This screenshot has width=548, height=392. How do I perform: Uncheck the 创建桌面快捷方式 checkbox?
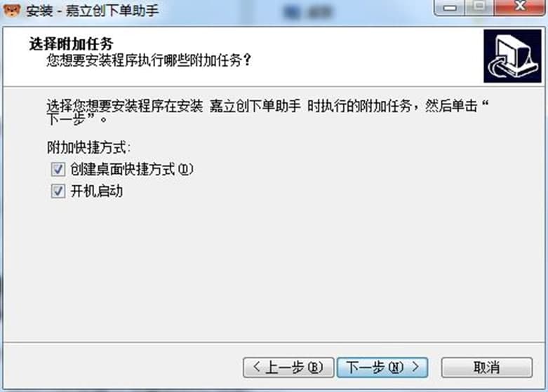pyautogui.click(x=58, y=170)
